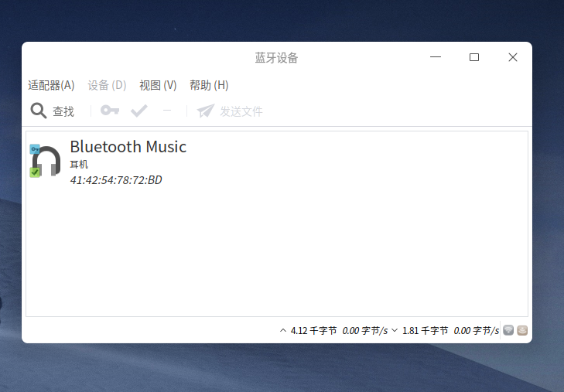Click the 1.81 千字节 download total
The height and width of the screenshot is (392, 564).
[x=426, y=331]
